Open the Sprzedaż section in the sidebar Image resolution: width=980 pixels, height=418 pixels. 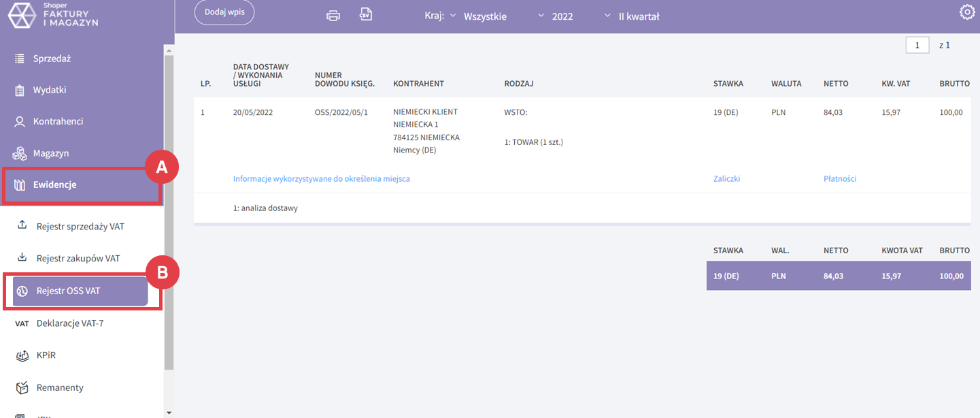click(x=52, y=59)
